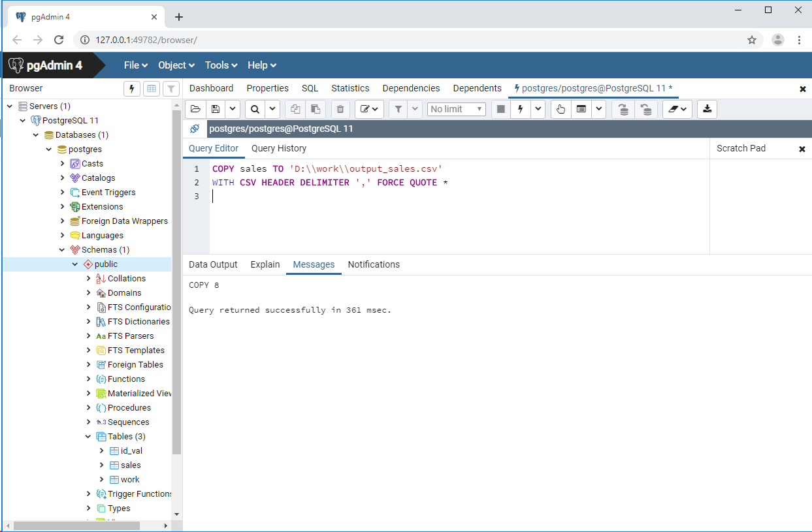812x532 pixels.
Task: Bookmark this page with star icon
Action: click(752, 40)
